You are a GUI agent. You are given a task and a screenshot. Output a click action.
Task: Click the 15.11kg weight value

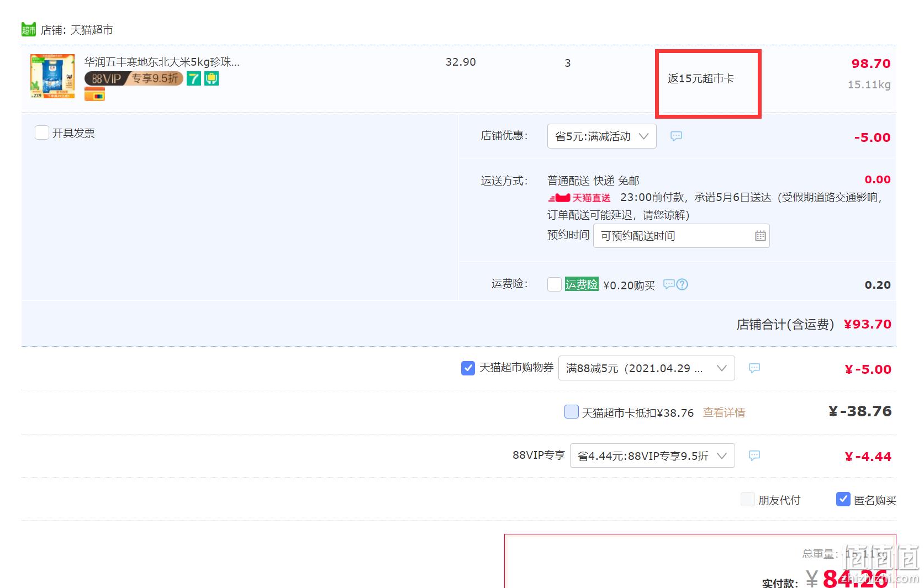[869, 84]
